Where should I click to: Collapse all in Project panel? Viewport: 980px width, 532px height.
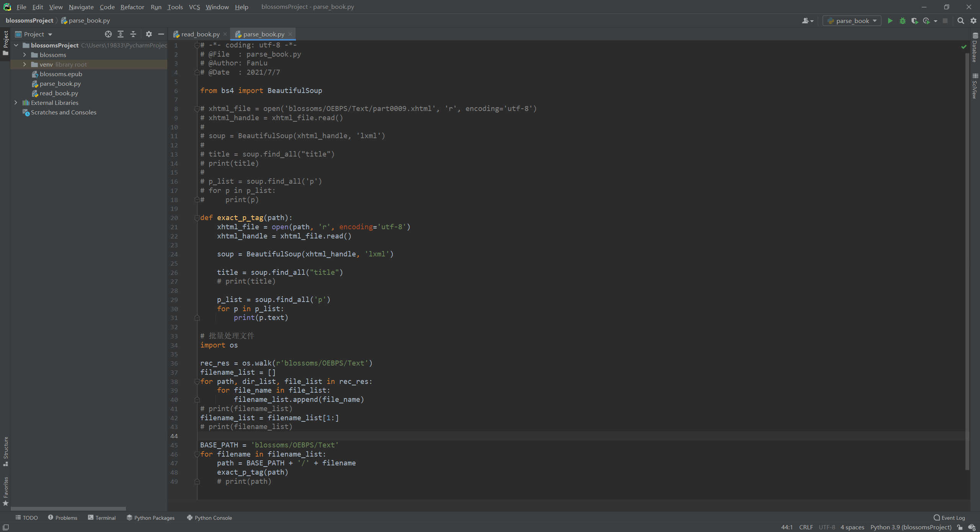[x=133, y=34]
